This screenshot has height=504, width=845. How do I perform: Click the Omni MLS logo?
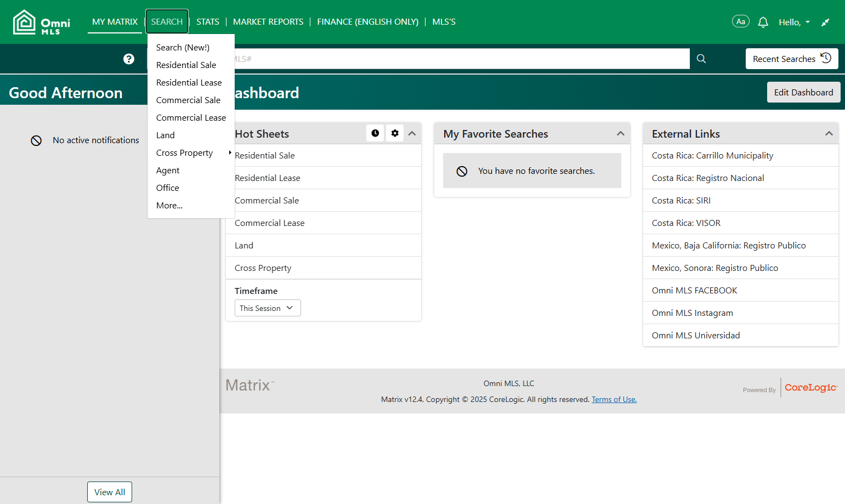[42, 22]
